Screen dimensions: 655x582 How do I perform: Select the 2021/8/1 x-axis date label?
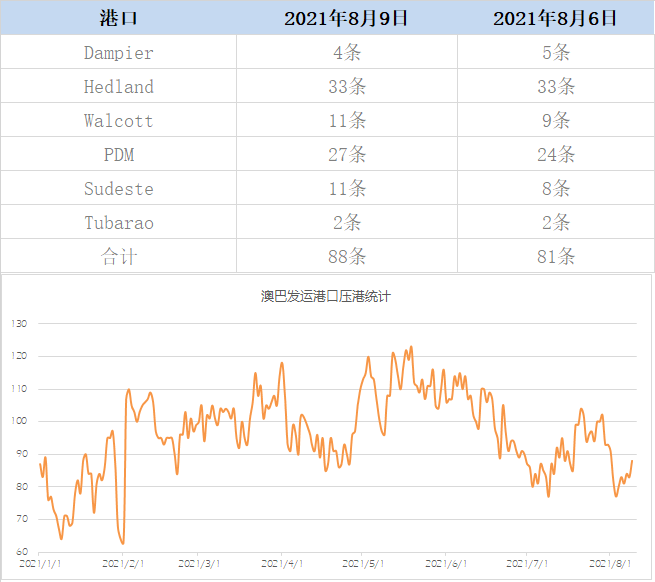[610, 564]
